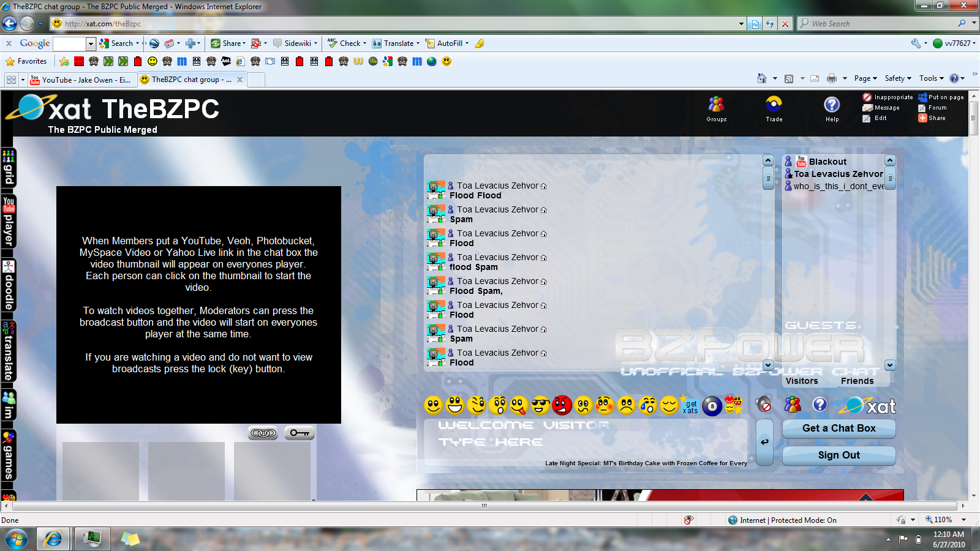
Task: Click the Favorites button
Action: click(26, 61)
